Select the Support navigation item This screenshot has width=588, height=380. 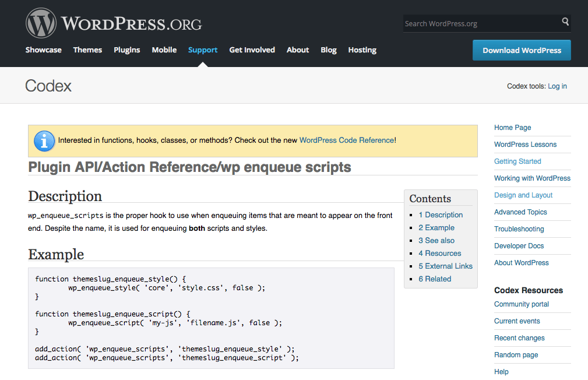click(x=203, y=50)
